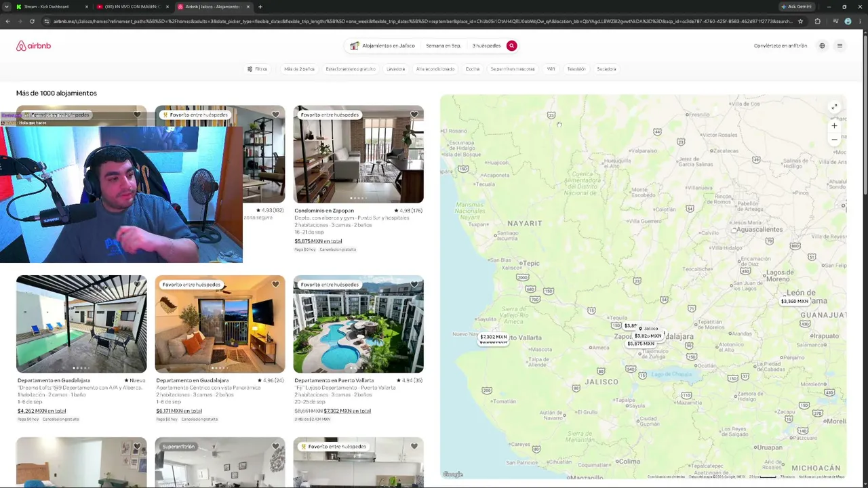
Task: Toggle the Más de 2 baños filter
Action: [x=299, y=68]
